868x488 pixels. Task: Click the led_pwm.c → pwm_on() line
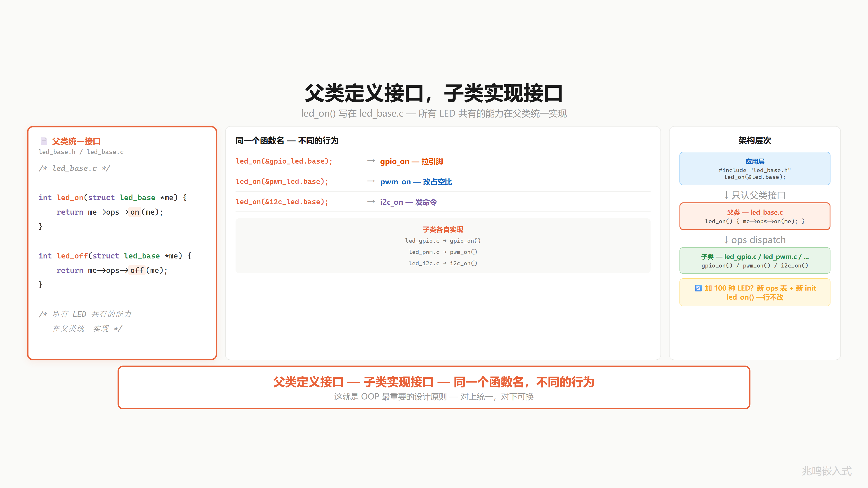443,252
